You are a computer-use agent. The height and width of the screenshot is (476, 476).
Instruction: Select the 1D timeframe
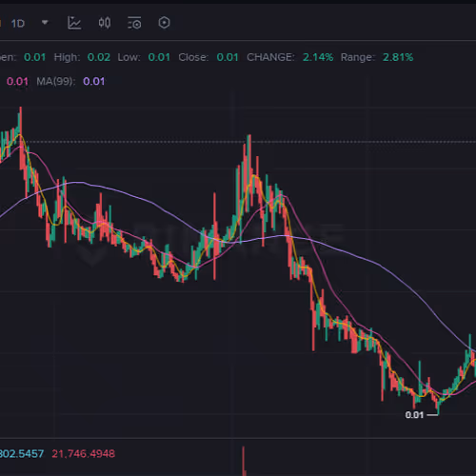point(18,24)
